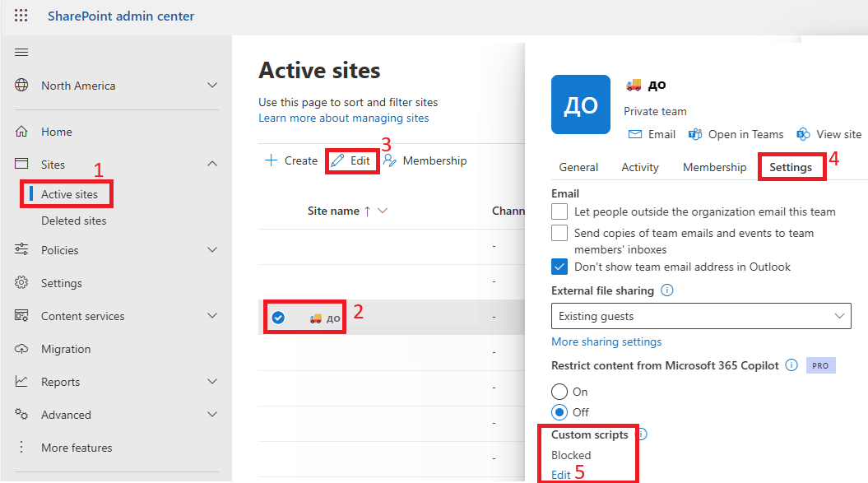Click the Blocked status text
Image resolution: width=868 pixels, height=483 pixels.
(x=571, y=455)
